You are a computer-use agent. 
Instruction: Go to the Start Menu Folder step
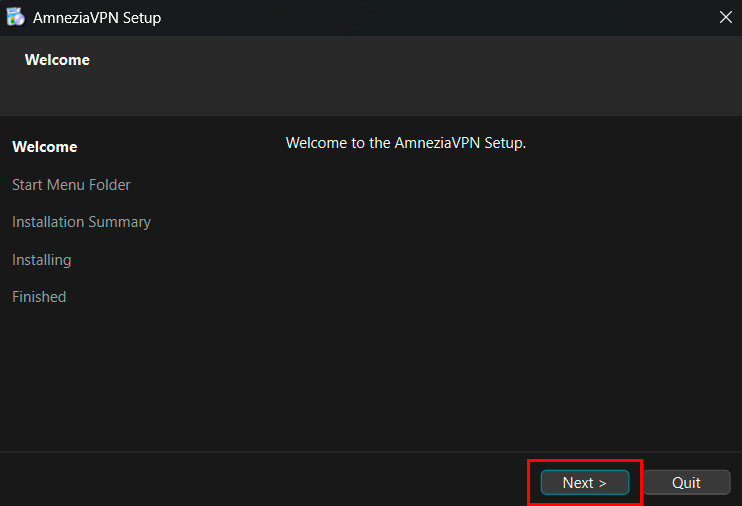pos(71,185)
